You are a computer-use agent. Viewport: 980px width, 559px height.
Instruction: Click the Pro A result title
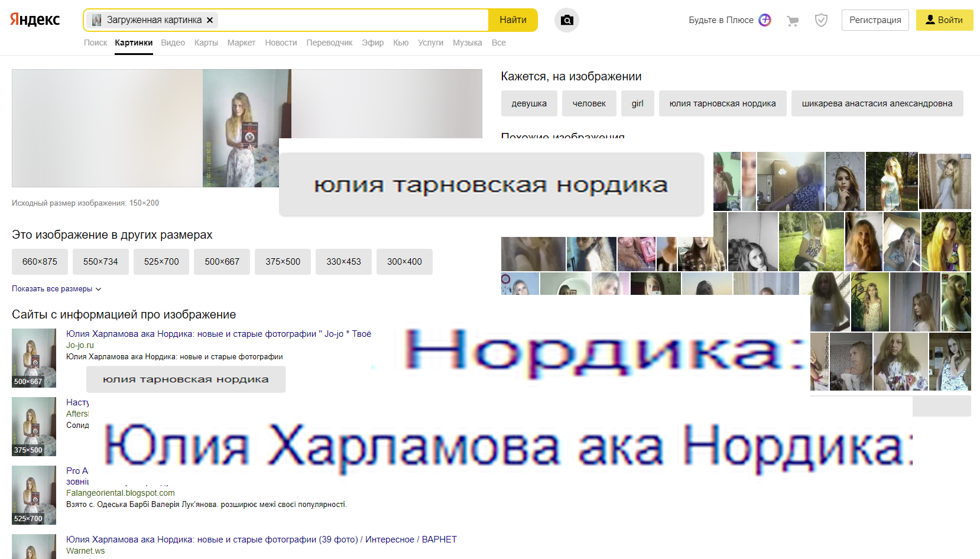[x=77, y=471]
